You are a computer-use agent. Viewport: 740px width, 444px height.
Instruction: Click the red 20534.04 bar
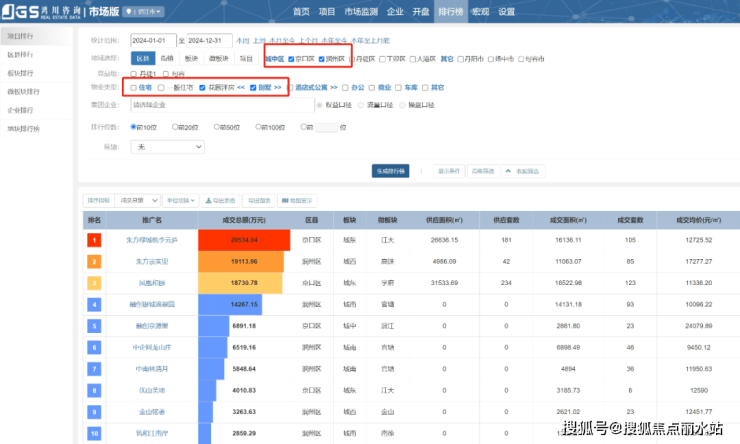pyautogui.click(x=244, y=240)
